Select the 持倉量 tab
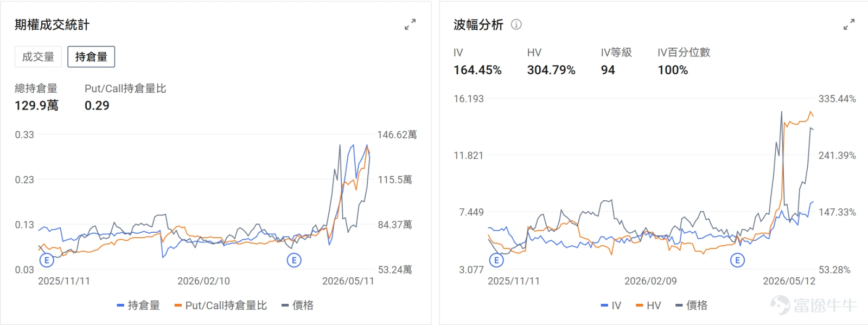Screen dimensions: 868x325 (x=91, y=57)
